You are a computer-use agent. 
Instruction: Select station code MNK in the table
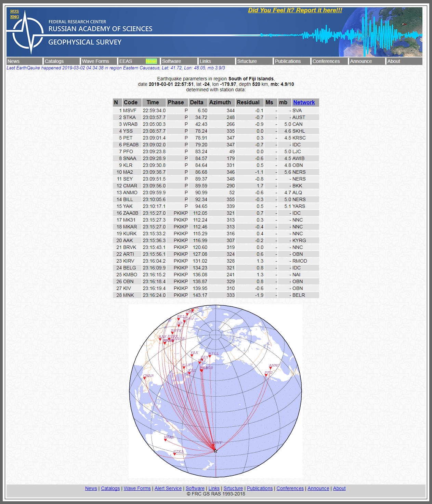coord(128,295)
